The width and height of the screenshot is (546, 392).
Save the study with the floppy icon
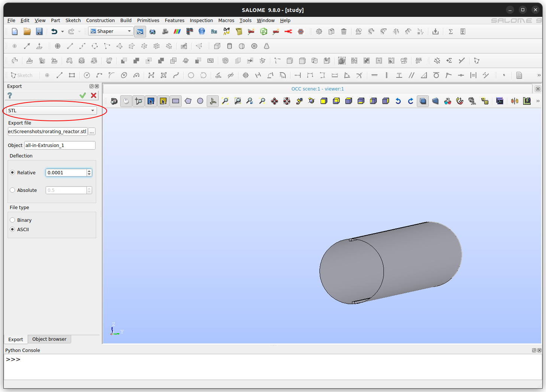[x=39, y=31]
